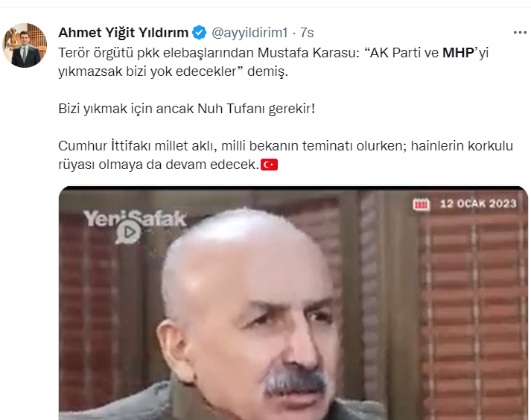Click the name Mustafa Karasu in tweet

(x=308, y=52)
